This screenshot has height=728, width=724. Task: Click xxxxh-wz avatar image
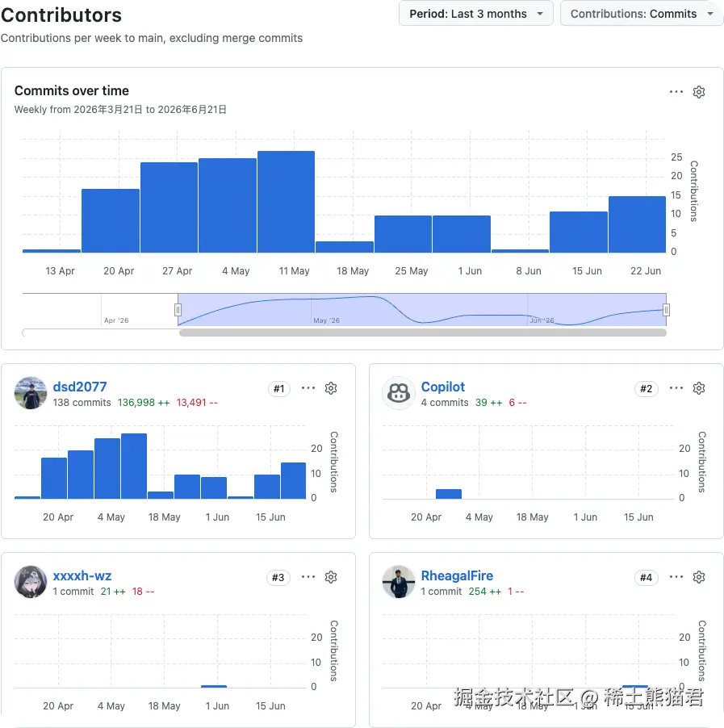(31, 582)
